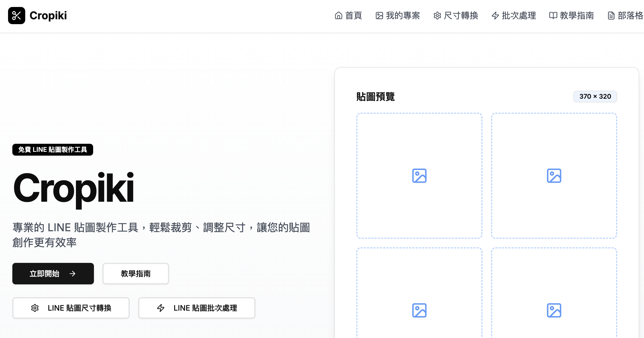Viewport: 644px width, 338px height.
Task: Open LINE 貼圖尺寸轉換 button
Action: pyautogui.click(x=71, y=308)
